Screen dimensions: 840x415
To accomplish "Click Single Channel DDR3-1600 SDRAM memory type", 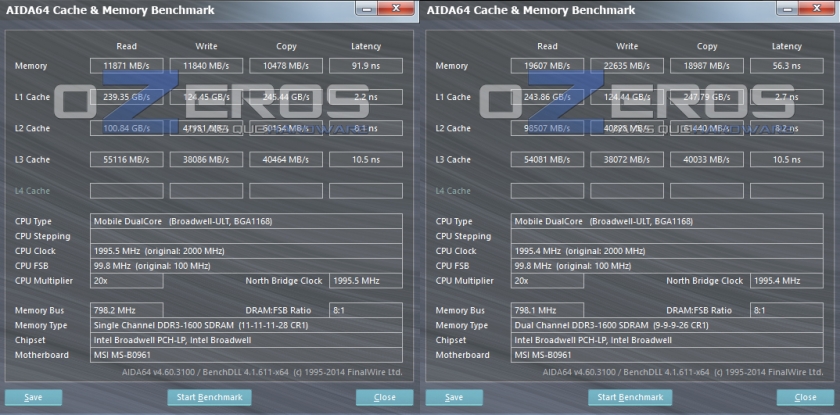I will pos(246,325).
